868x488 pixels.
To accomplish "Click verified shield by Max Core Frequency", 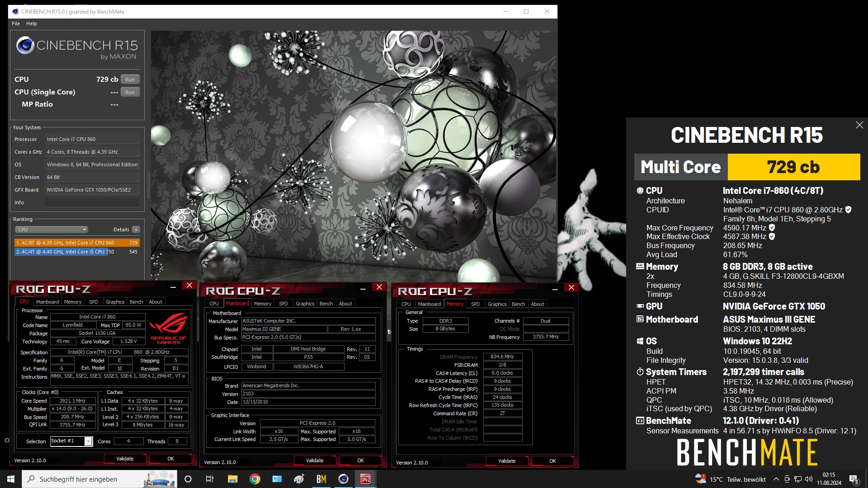I will (772, 228).
